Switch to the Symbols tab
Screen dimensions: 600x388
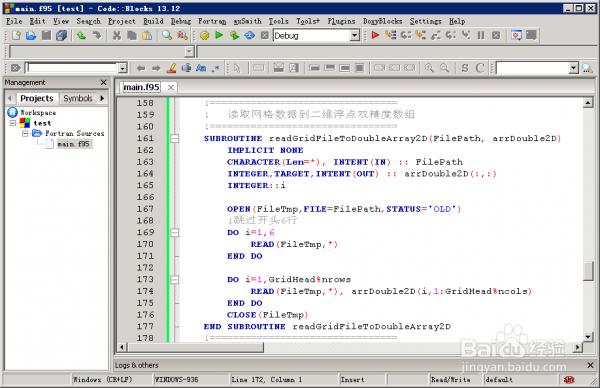78,98
